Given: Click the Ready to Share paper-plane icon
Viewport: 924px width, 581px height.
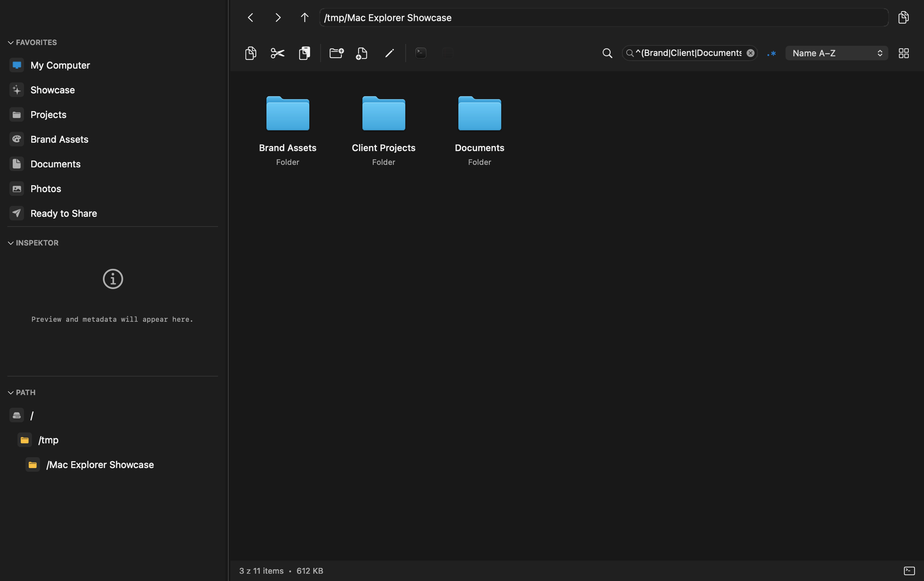Looking at the screenshot, I should [16, 213].
